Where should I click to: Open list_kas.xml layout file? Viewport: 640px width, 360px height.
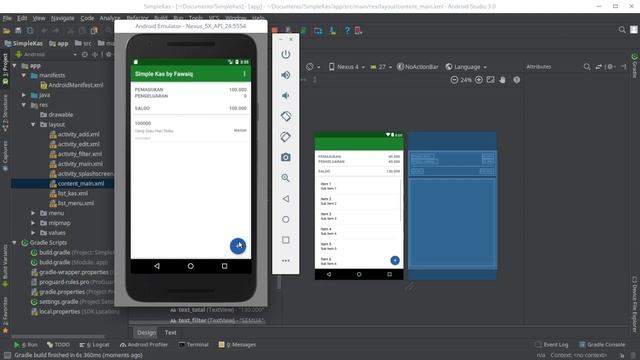pyautogui.click(x=69, y=193)
